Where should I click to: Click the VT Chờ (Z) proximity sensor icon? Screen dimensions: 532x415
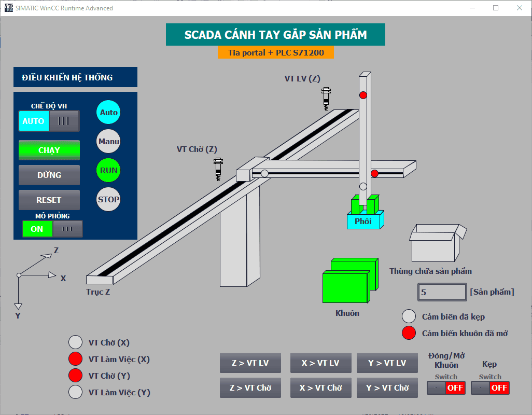point(218,169)
